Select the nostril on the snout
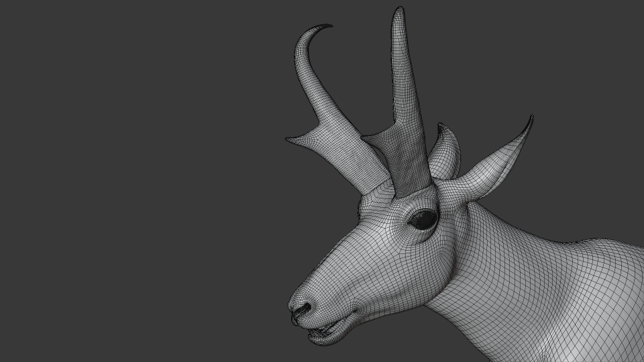Screen dimensions: 644x362 pyautogui.click(x=303, y=308)
